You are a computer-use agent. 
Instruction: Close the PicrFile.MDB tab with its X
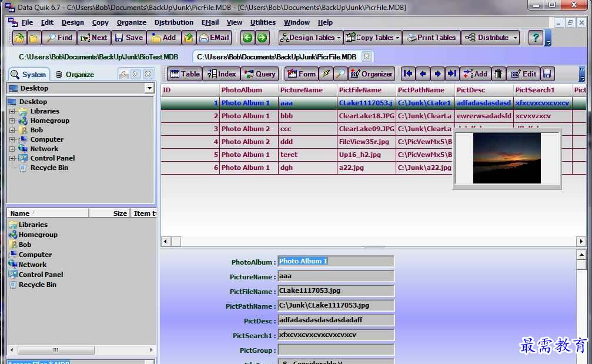click(366, 56)
